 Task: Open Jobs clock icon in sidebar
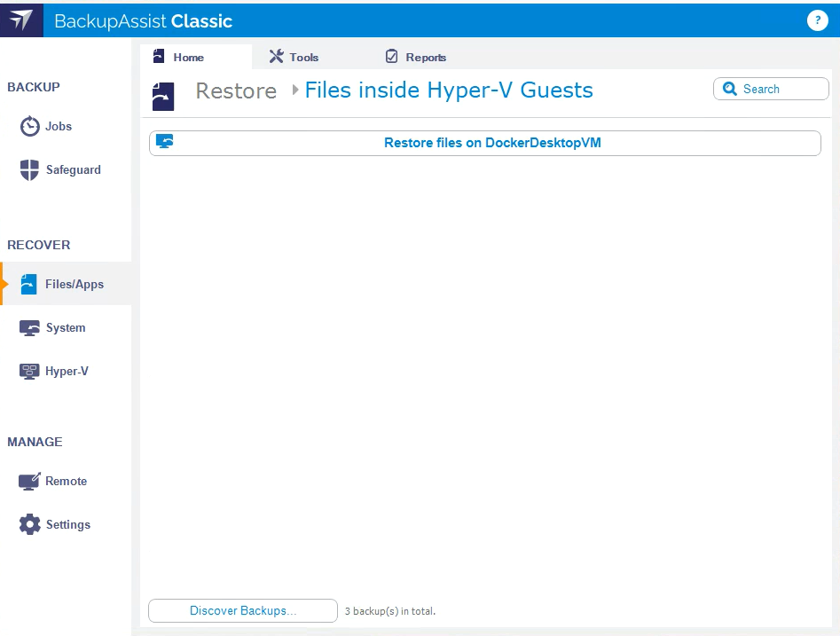30,126
